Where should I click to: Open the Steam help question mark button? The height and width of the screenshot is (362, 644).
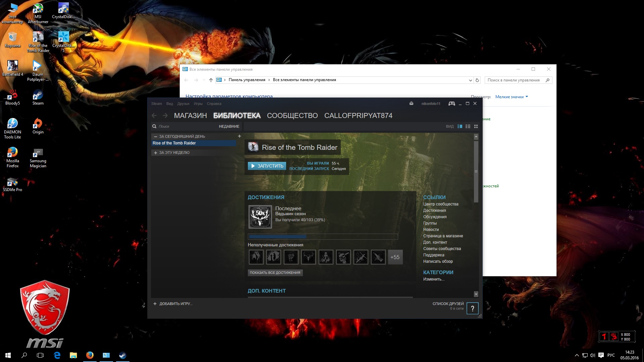[472, 308]
